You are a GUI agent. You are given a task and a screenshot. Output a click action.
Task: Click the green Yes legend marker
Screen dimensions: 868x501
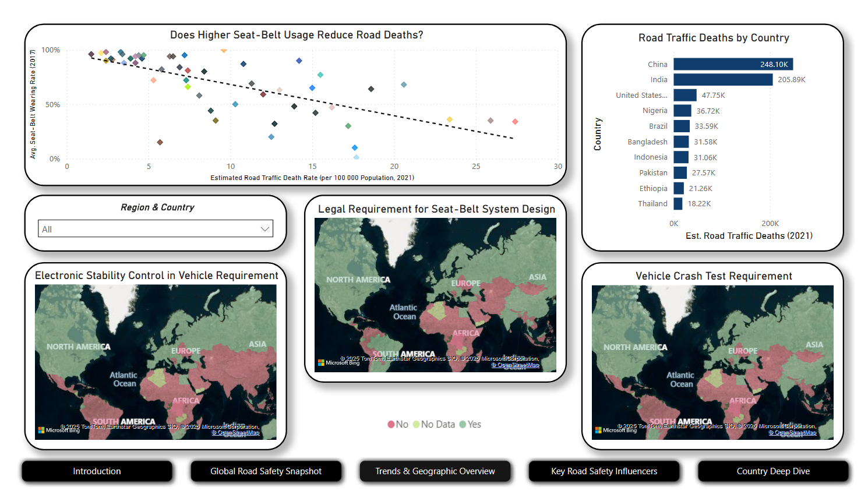463,425
